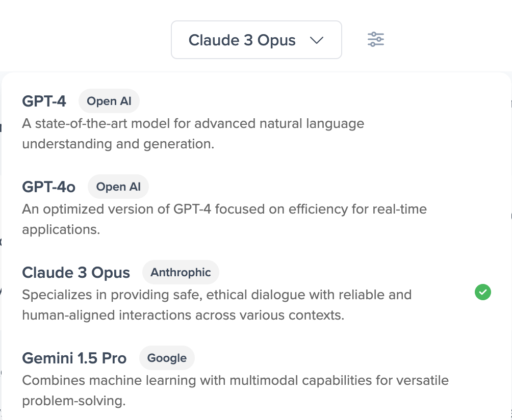Click the 'problem-solving.' line under Gemini
This screenshot has width=512, height=420.
pos(73,401)
